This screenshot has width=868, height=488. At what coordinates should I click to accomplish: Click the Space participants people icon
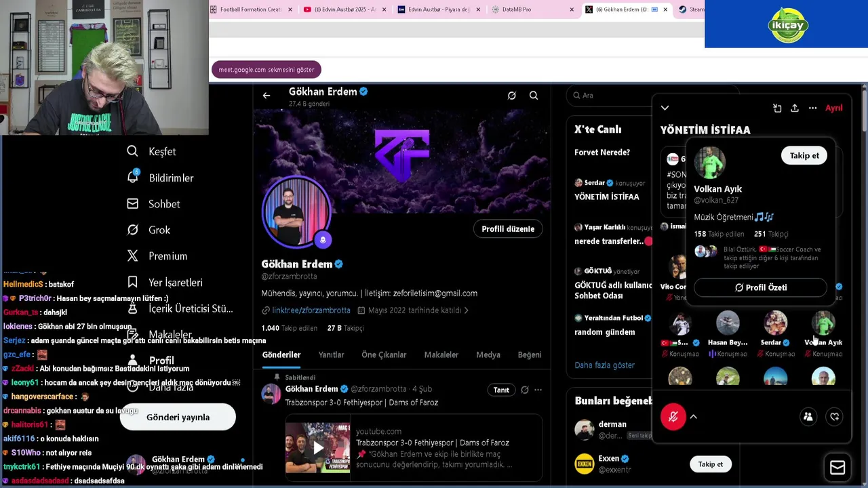point(808,417)
